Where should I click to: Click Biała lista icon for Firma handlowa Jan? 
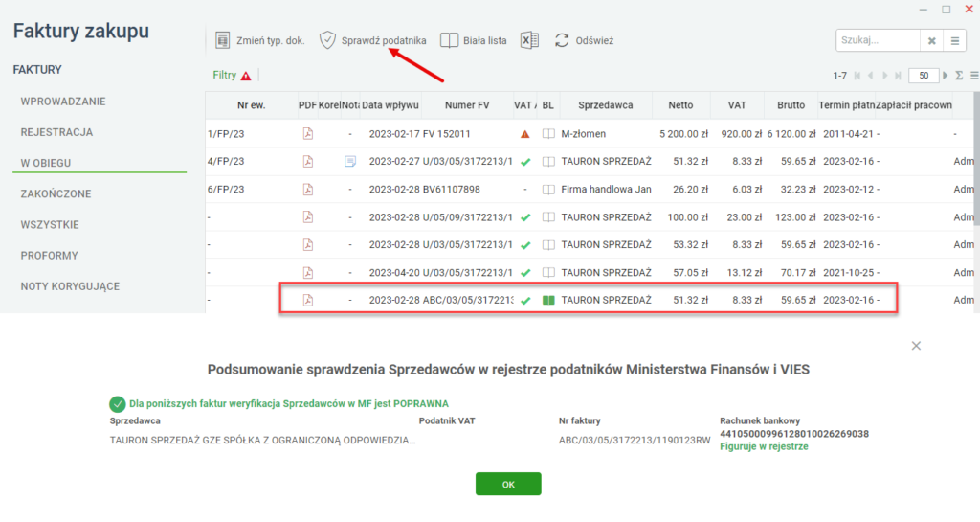tap(548, 190)
